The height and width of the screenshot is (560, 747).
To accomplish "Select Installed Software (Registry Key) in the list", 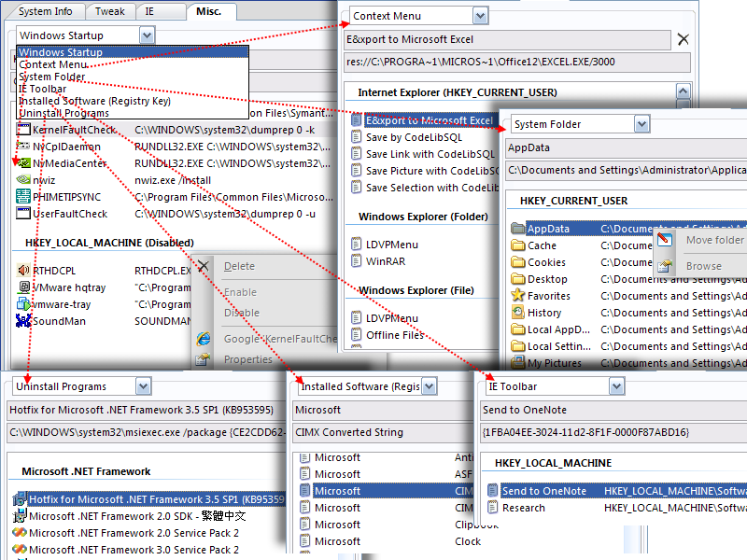I will (x=133, y=101).
